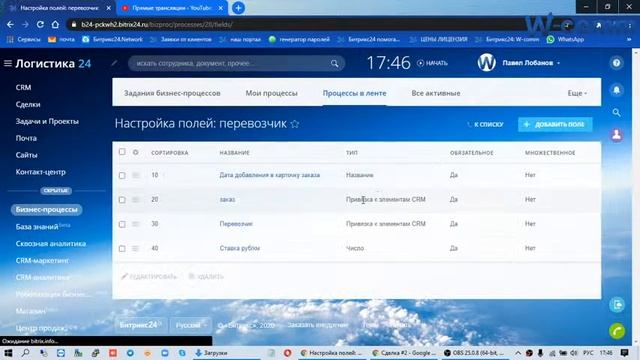Switch to Все активные tab
This screenshot has height=360, width=640.
pyautogui.click(x=436, y=93)
